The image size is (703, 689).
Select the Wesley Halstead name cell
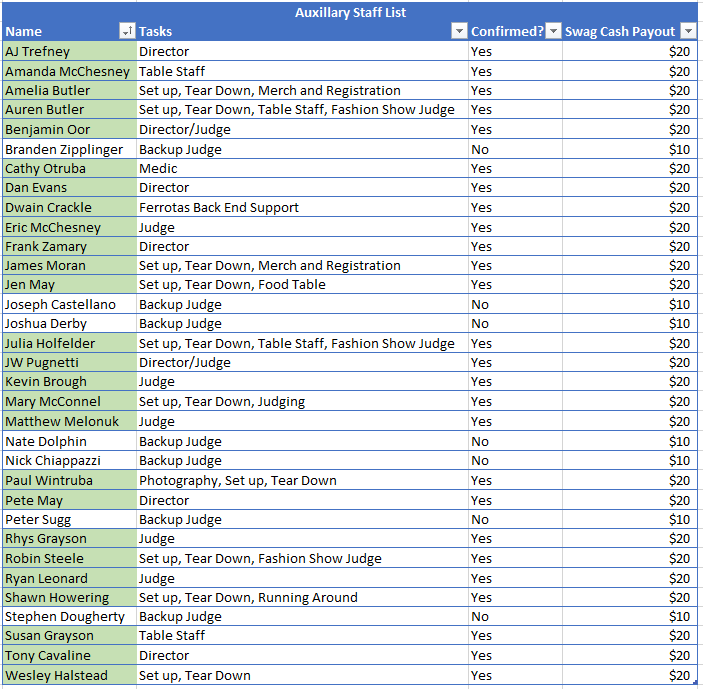tap(69, 675)
